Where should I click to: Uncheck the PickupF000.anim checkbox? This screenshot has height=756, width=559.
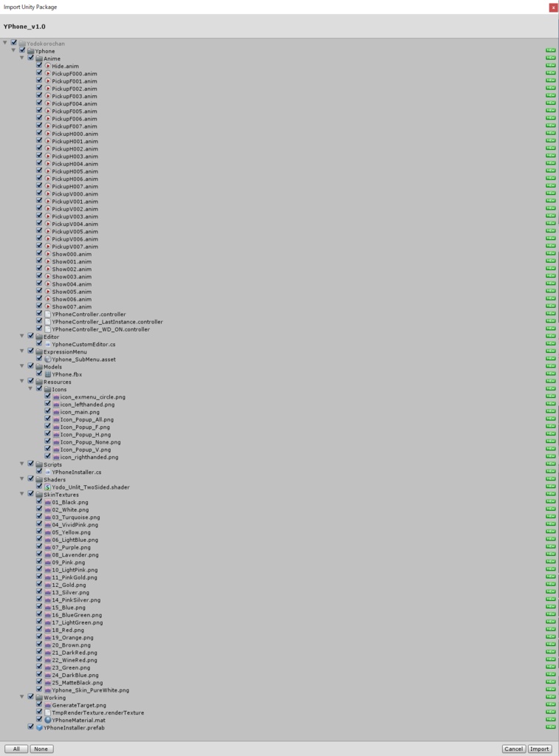(x=40, y=73)
